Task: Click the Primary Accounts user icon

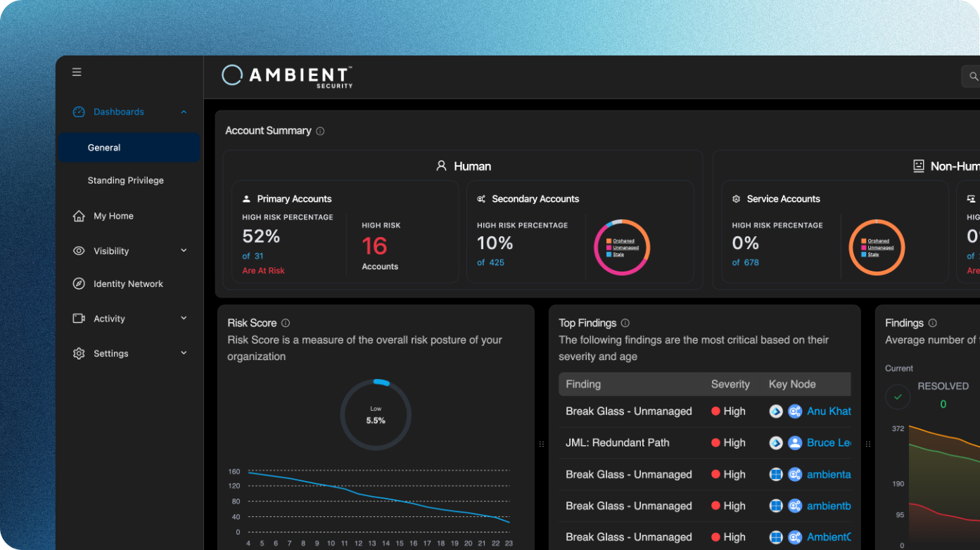Action: (x=246, y=199)
